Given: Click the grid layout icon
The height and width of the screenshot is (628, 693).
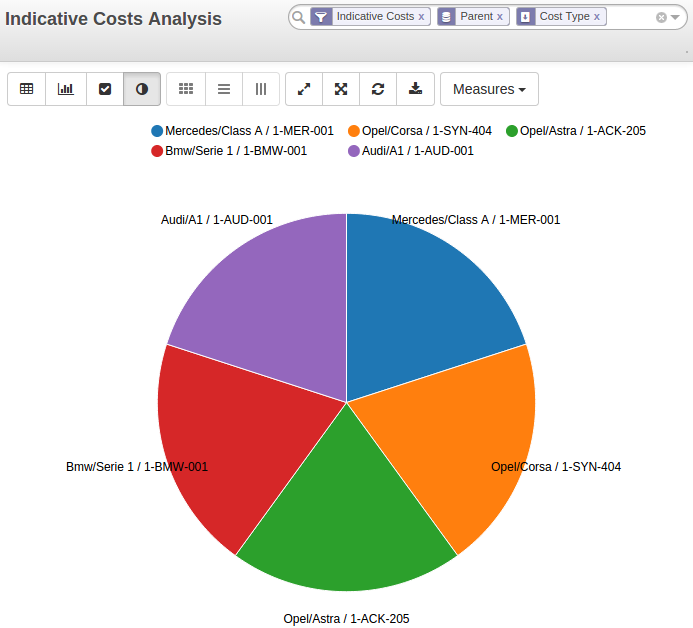Looking at the screenshot, I should point(186,89).
